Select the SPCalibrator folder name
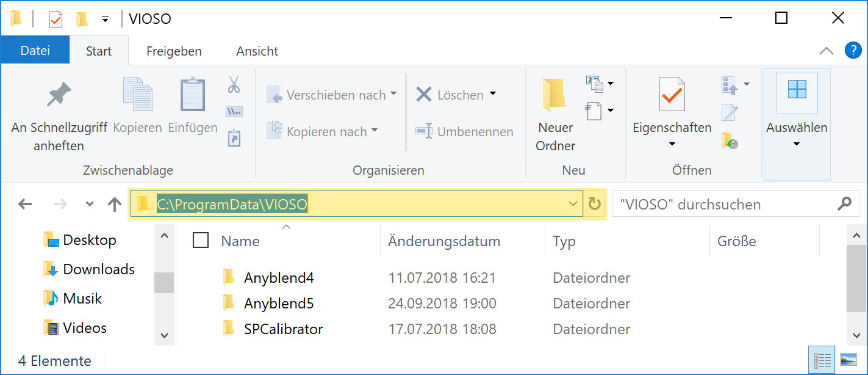868x375 pixels. point(284,329)
